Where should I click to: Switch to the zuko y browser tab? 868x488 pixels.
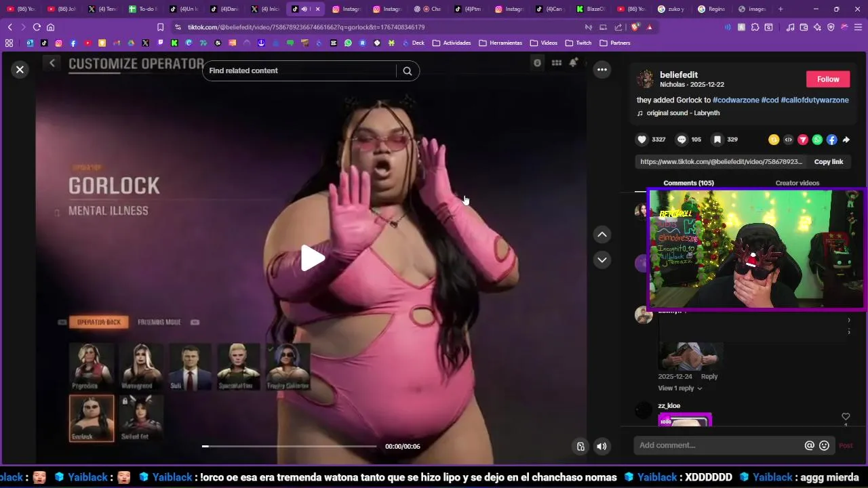(x=671, y=9)
